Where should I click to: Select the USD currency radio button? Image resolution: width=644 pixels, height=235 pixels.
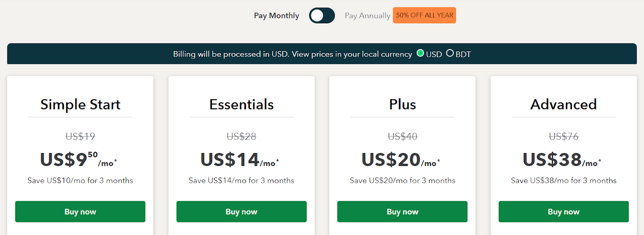420,53
